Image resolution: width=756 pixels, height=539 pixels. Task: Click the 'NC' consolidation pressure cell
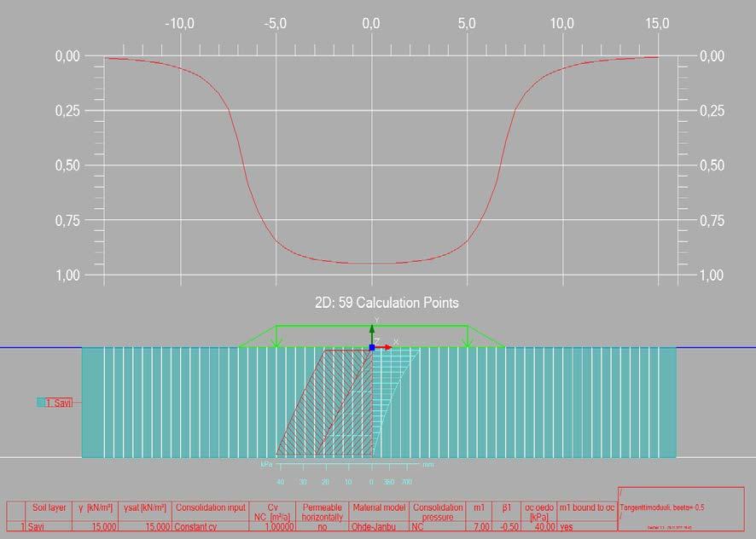tap(417, 527)
